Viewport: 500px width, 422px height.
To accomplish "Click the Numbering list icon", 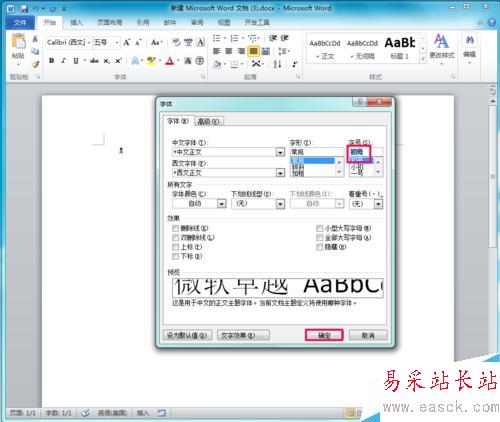I will click(235, 38).
